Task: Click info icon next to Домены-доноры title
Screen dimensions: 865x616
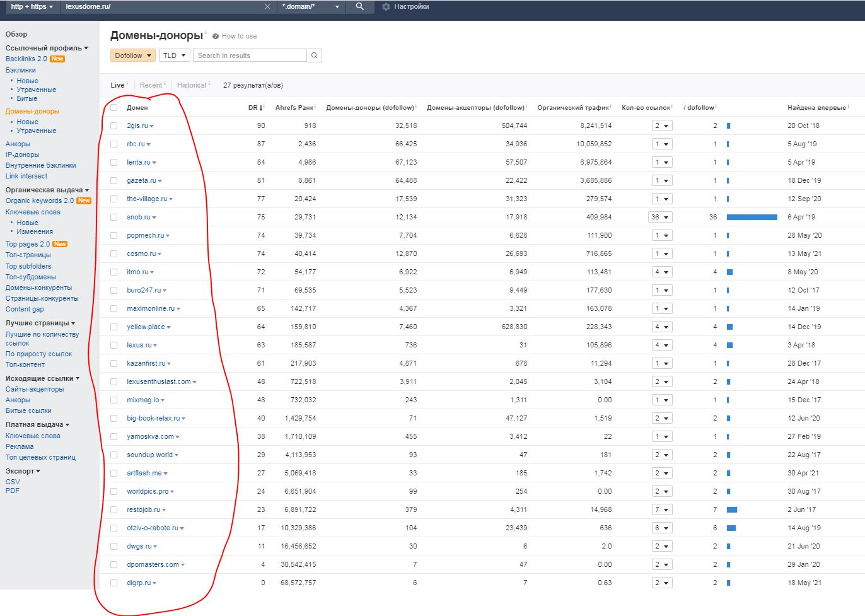Action: (x=206, y=32)
